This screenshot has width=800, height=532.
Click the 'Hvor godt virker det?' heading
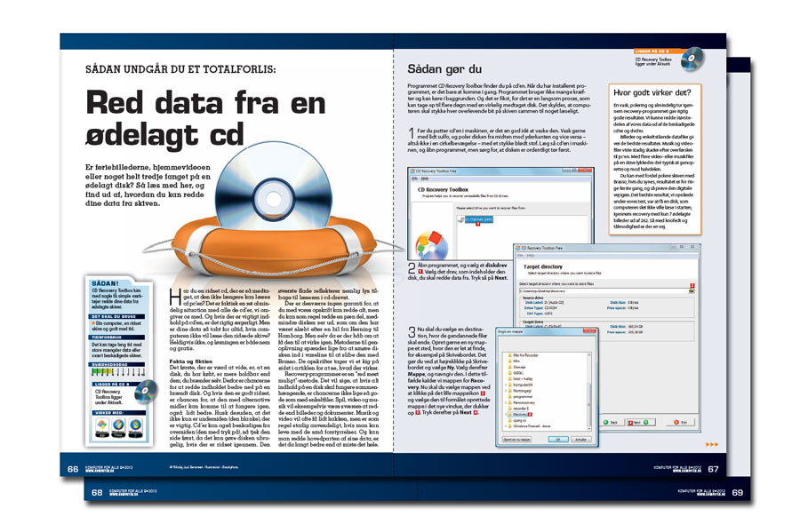click(652, 92)
